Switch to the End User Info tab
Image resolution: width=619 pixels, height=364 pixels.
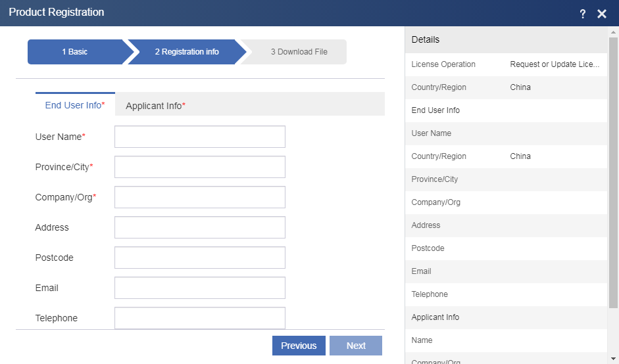pos(75,105)
